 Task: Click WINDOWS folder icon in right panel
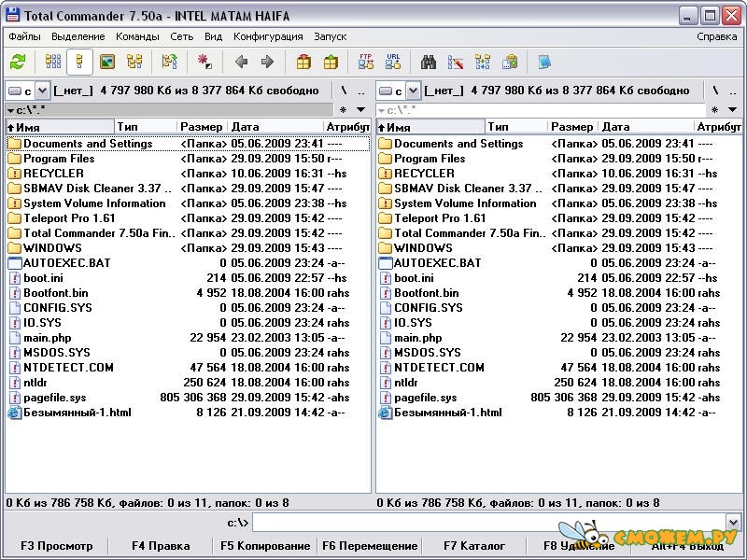(x=386, y=248)
